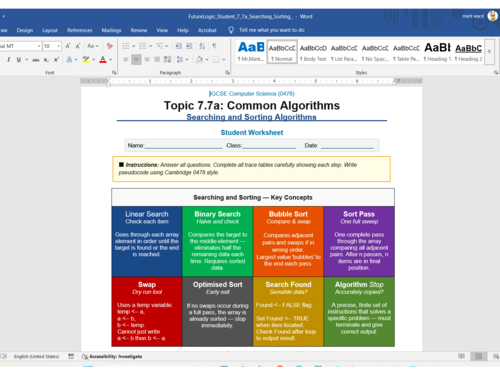This screenshot has height=375, width=500.
Task: Open borders dropdown arrow
Action: point(224,60)
